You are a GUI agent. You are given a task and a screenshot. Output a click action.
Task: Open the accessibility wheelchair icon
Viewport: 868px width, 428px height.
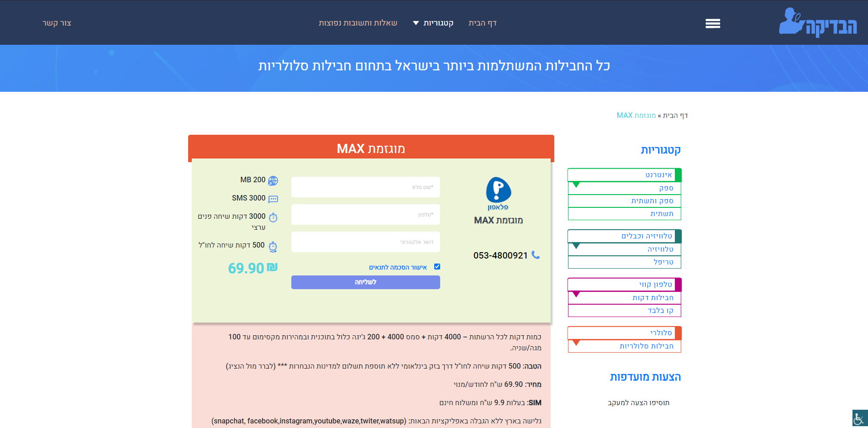859,418
